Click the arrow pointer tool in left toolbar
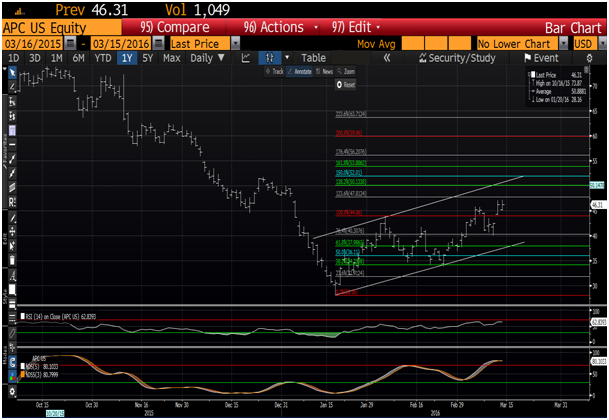609x420 pixels. click(10, 73)
